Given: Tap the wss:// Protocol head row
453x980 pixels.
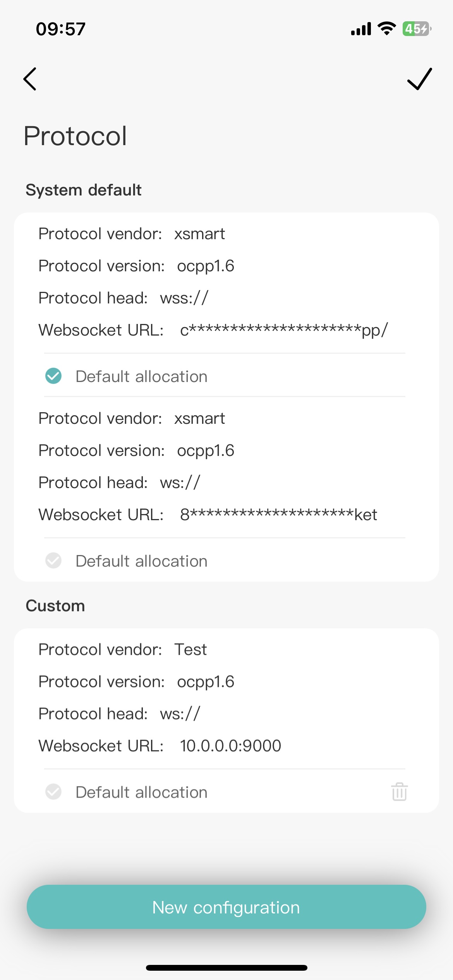Looking at the screenshot, I should point(123,298).
